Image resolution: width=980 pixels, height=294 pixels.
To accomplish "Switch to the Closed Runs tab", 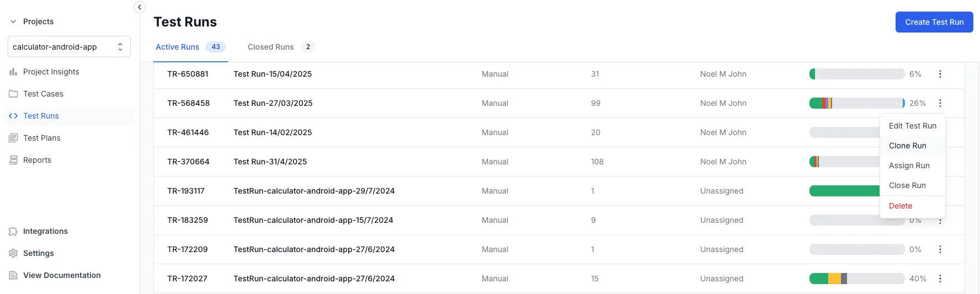I will (x=281, y=47).
